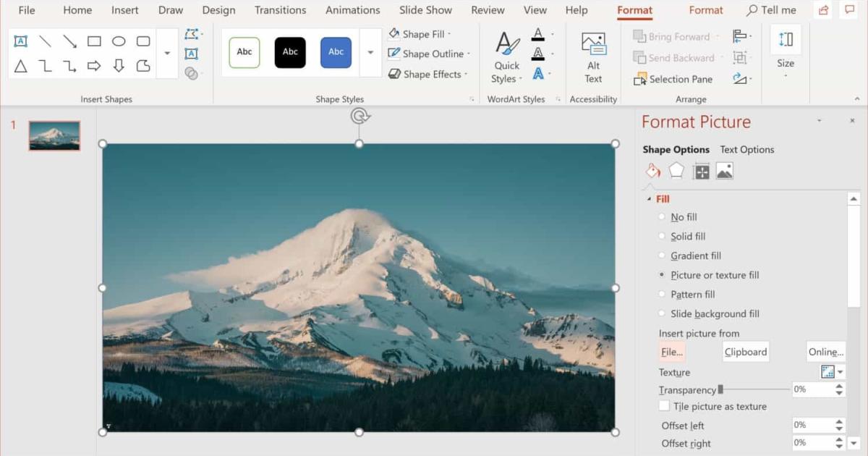
Task: Click the Clipboard button
Action: [x=745, y=352]
